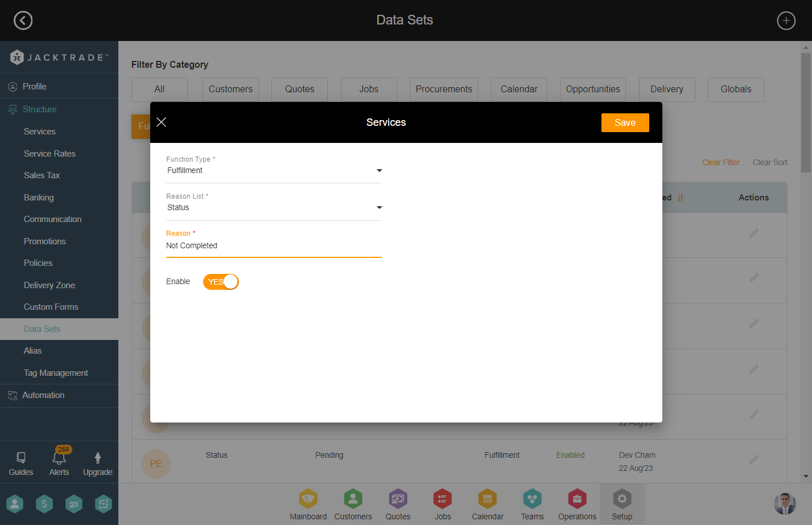Open Communication settings
Image resolution: width=812 pixels, height=525 pixels.
point(52,219)
